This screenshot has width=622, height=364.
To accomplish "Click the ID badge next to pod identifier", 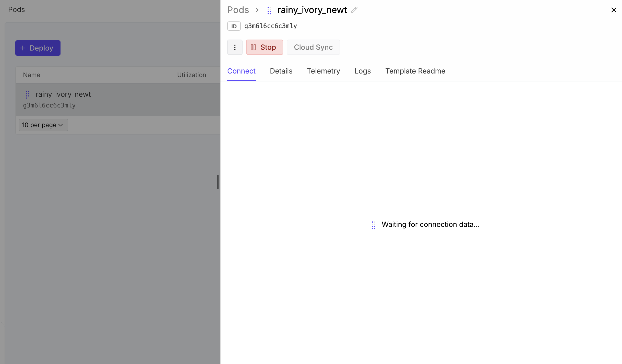I will [234, 26].
